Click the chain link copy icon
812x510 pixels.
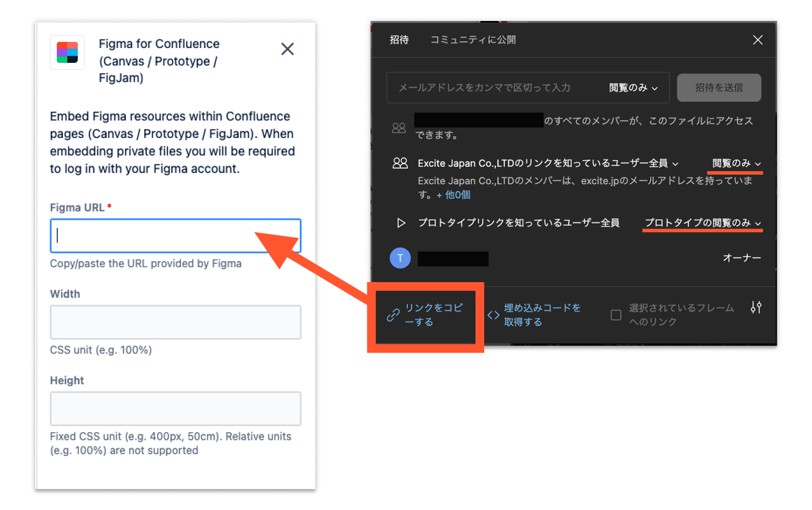393,315
